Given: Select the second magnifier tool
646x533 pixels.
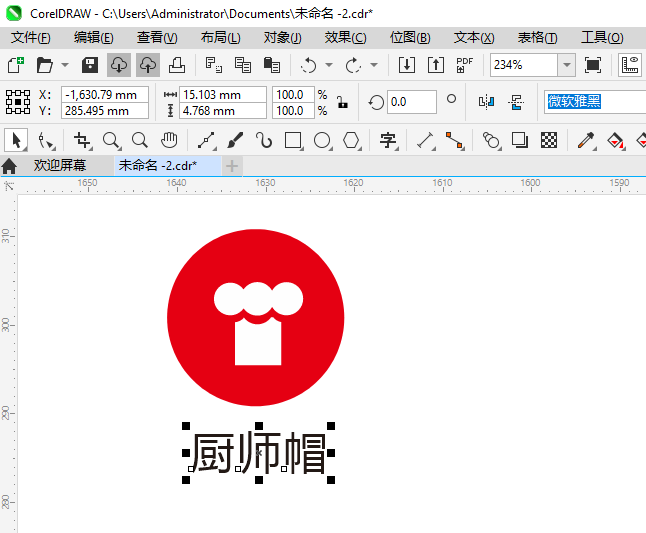Looking at the screenshot, I should (x=140, y=140).
